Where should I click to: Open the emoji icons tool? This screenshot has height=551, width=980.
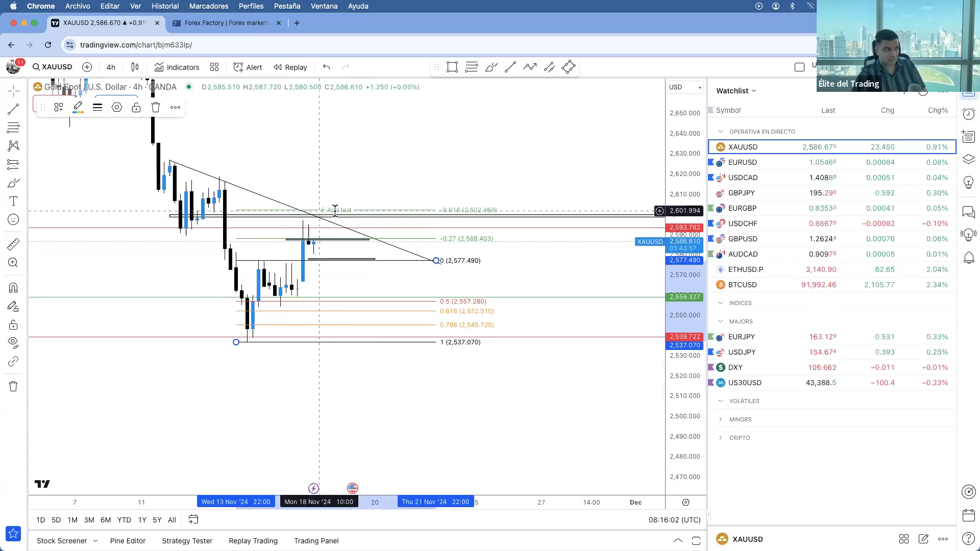13,219
